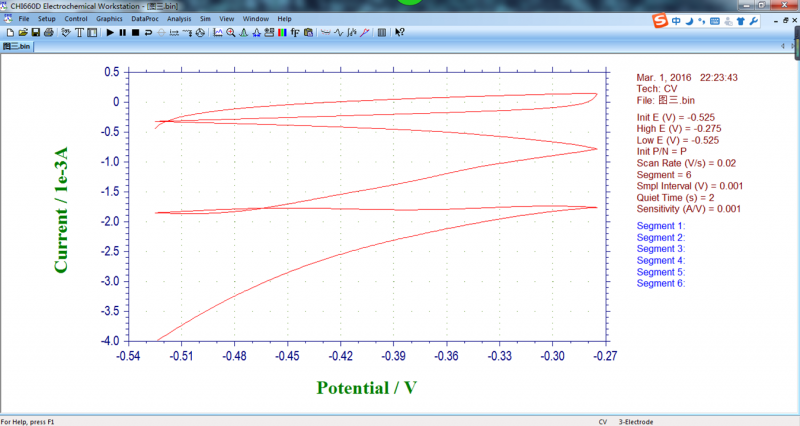This screenshot has width=800, height=426.
Task: Open the Cell control icon in toolbar
Action: tap(200, 32)
